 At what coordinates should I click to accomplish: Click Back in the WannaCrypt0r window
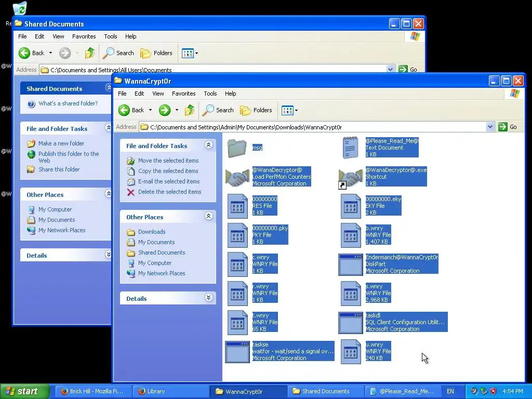tap(131, 110)
